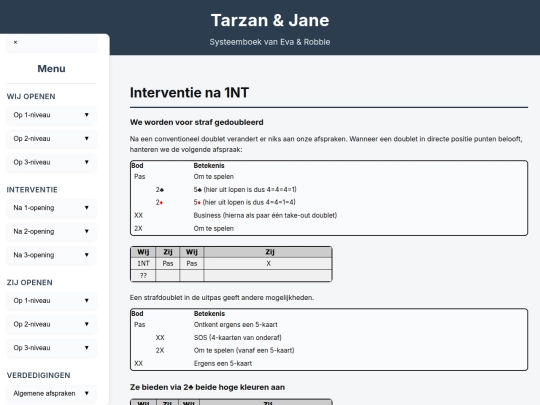Click the 2♣ bid row in the first table
The width and height of the screenshot is (540, 405).
coord(329,190)
